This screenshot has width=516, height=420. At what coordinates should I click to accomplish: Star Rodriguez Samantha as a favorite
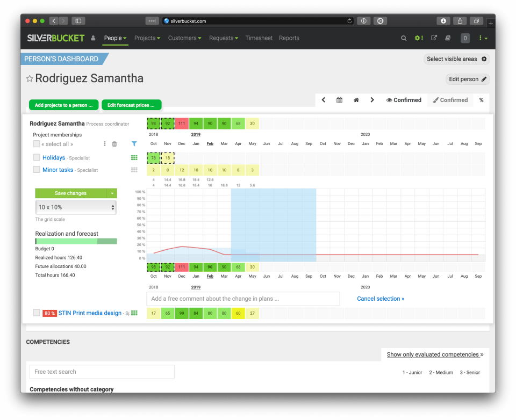click(x=30, y=78)
